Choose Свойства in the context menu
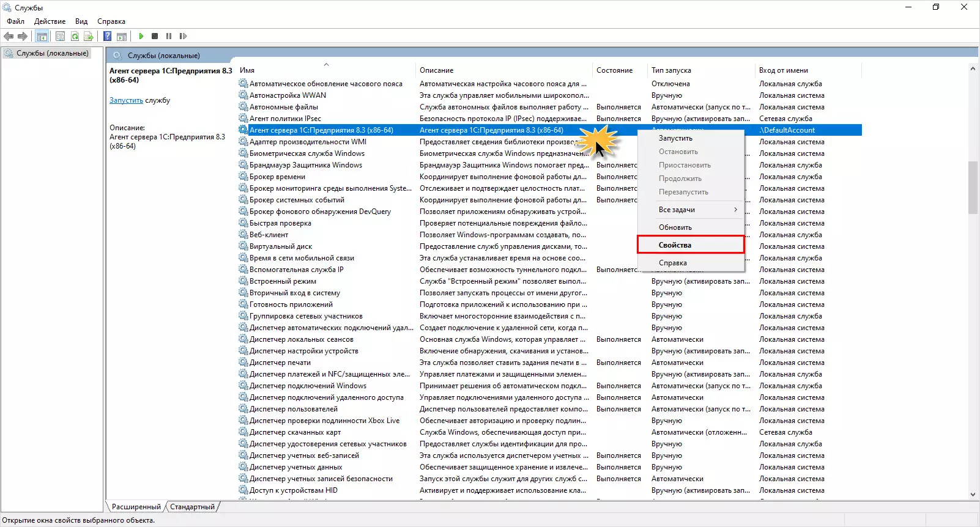This screenshot has width=980, height=527. 691,245
